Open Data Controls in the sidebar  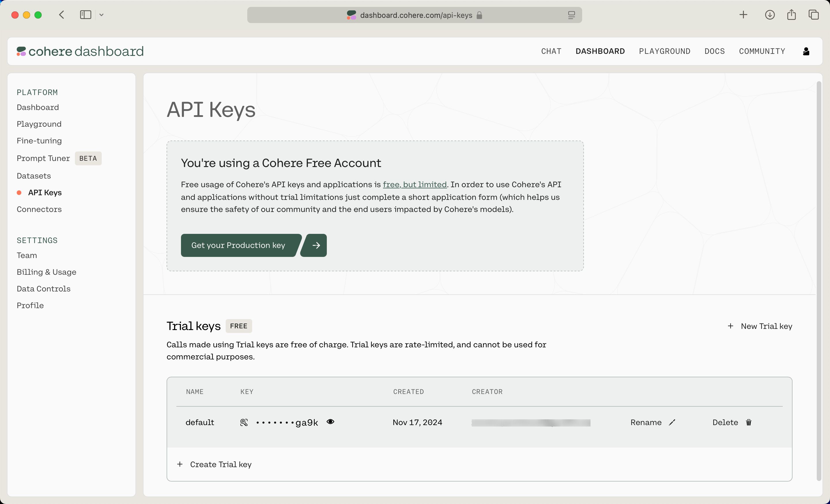click(x=44, y=289)
